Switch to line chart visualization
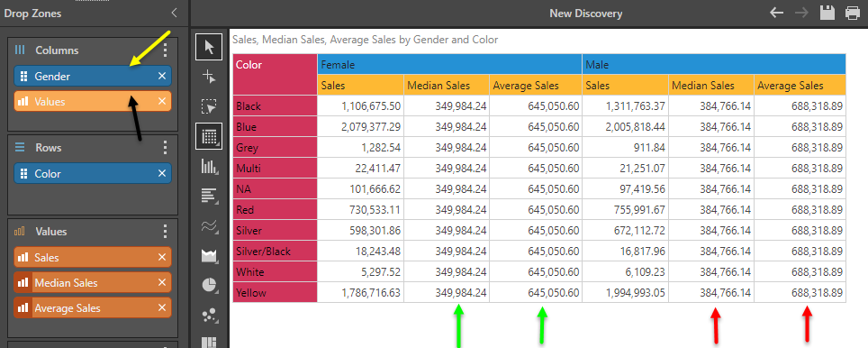 (x=209, y=225)
